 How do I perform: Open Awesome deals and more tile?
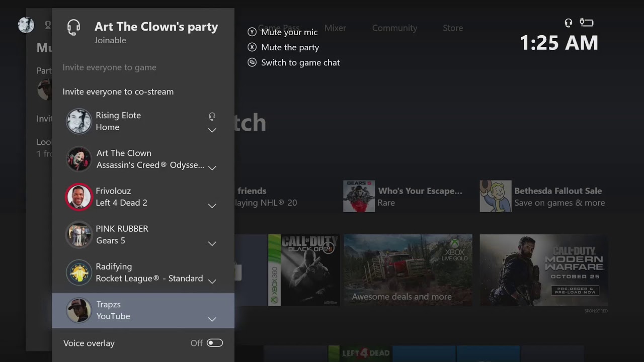click(408, 270)
